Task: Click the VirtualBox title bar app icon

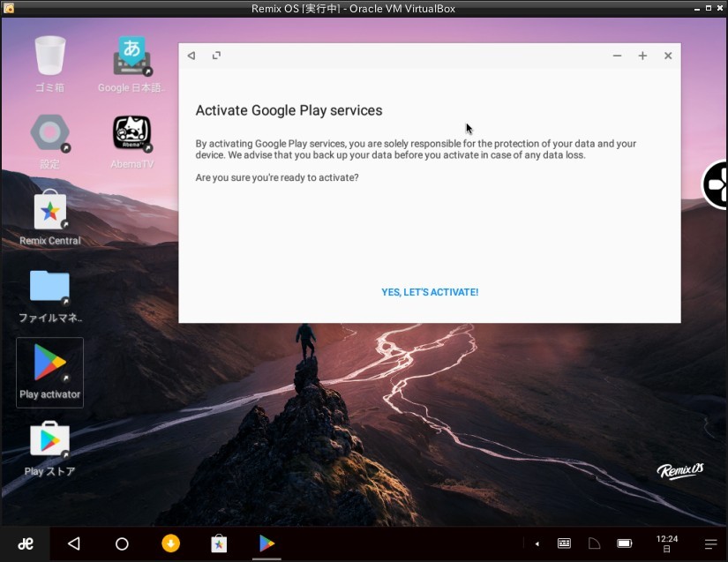Action: click(x=8, y=8)
